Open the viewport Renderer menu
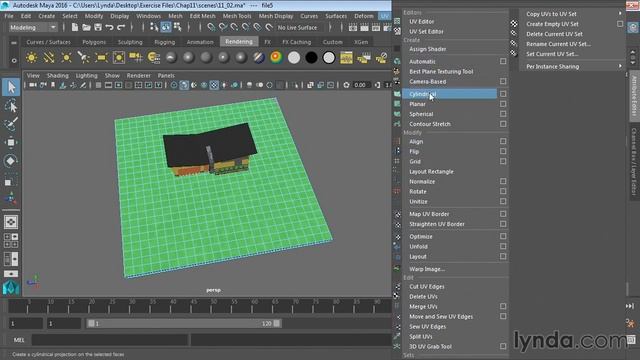The width and height of the screenshot is (640, 360). coord(139,76)
